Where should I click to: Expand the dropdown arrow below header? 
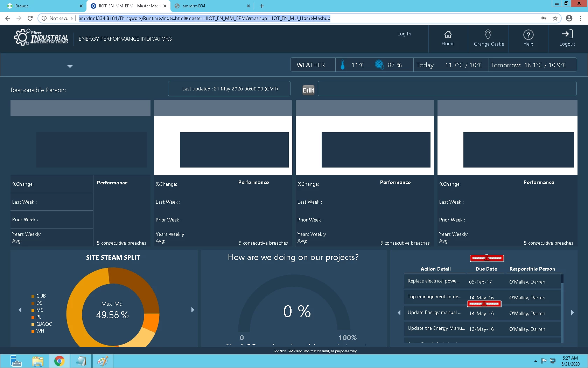click(70, 66)
